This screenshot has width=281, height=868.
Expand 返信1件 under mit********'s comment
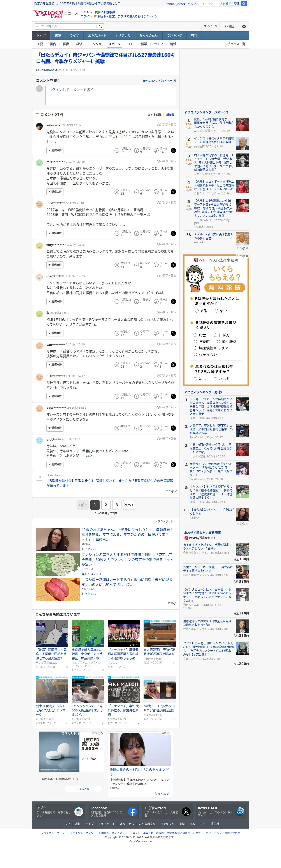click(55, 192)
